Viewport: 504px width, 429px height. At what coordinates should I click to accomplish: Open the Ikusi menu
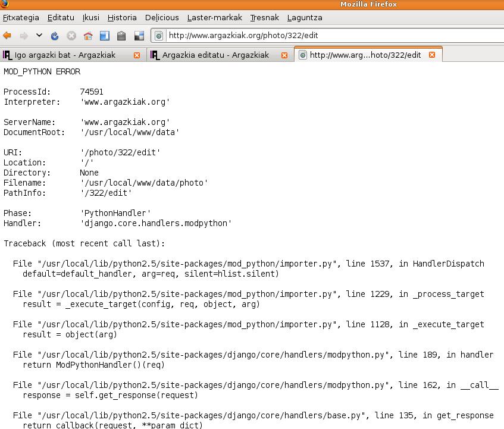click(91, 18)
